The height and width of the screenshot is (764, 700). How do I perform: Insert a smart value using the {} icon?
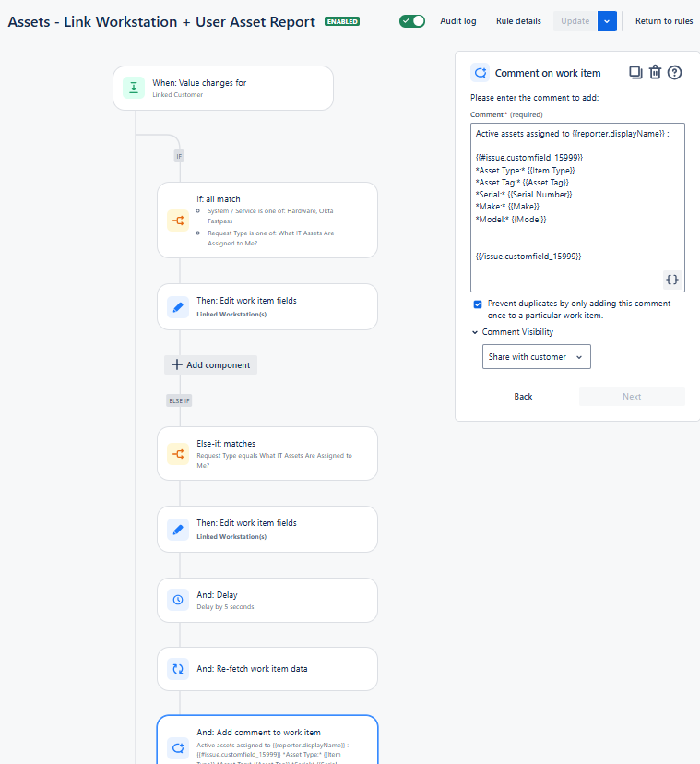point(672,280)
